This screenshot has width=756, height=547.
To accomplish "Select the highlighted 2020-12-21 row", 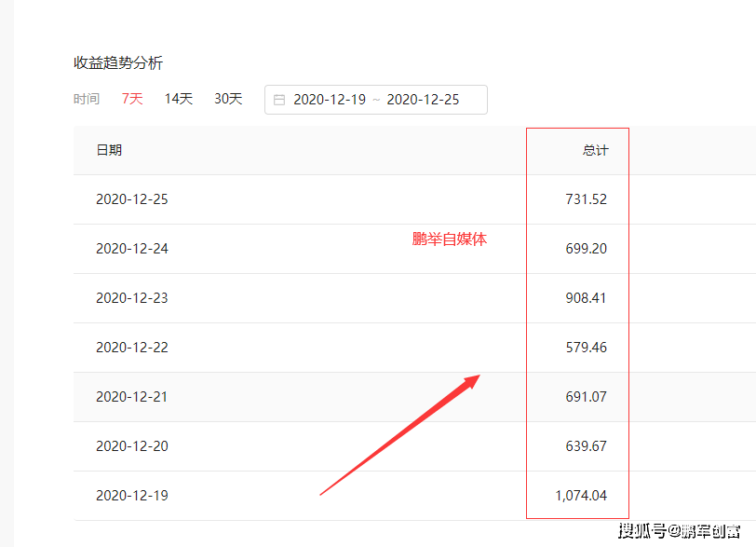I will (x=414, y=397).
